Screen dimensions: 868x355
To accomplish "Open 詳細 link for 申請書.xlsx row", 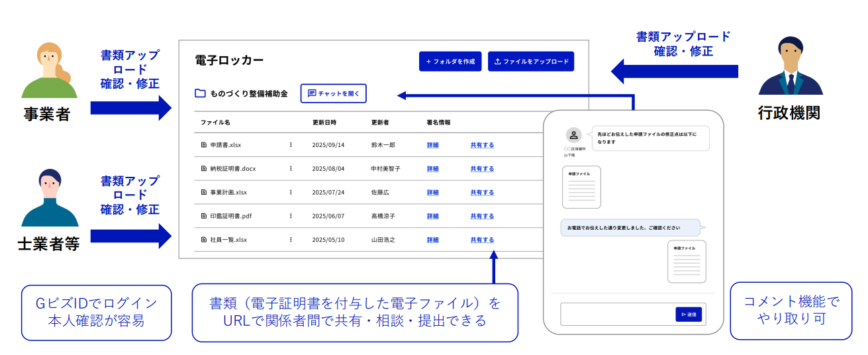I will click(433, 144).
